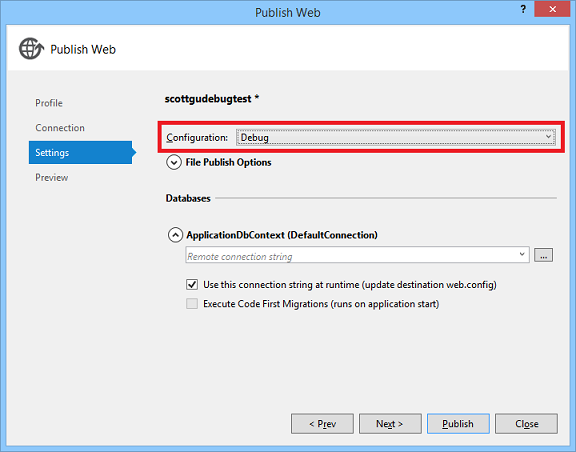Switch to the Connection step

[x=60, y=128]
